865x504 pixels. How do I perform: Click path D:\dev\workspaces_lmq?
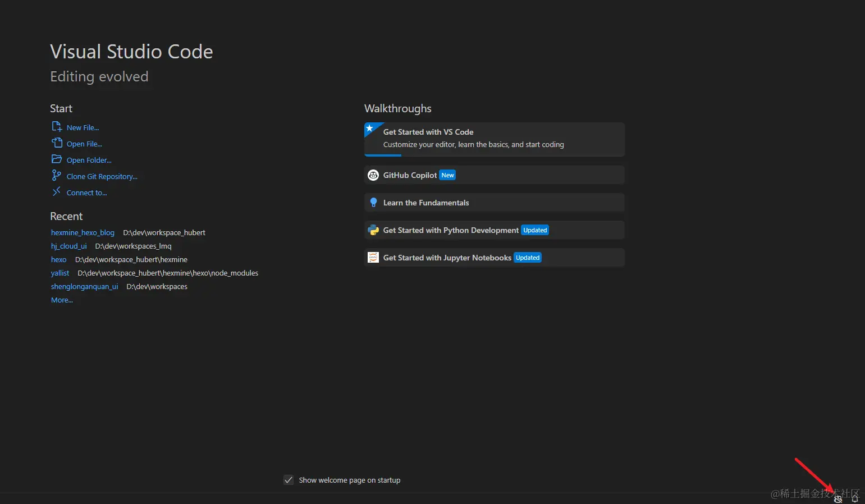coord(133,246)
